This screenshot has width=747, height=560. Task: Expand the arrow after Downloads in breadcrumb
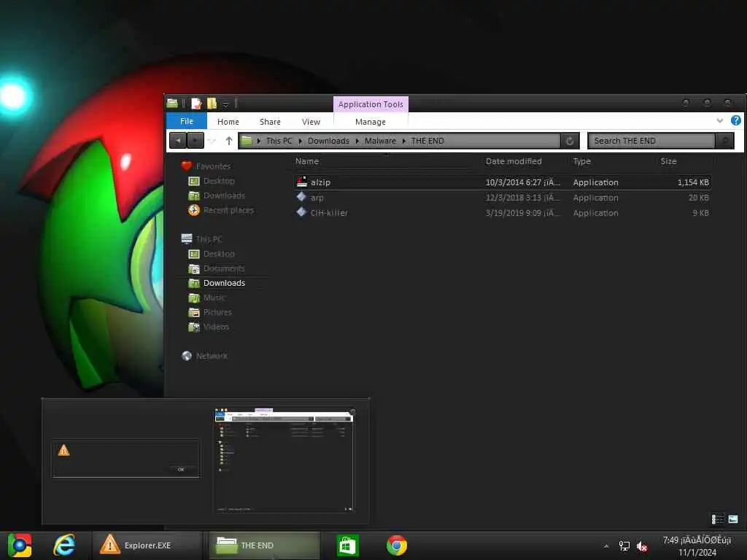point(357,141)
